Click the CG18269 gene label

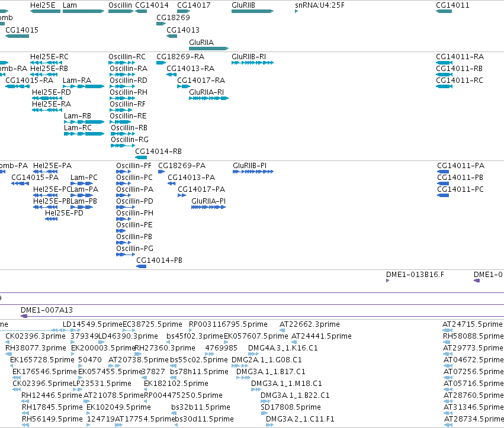[173, 17]
